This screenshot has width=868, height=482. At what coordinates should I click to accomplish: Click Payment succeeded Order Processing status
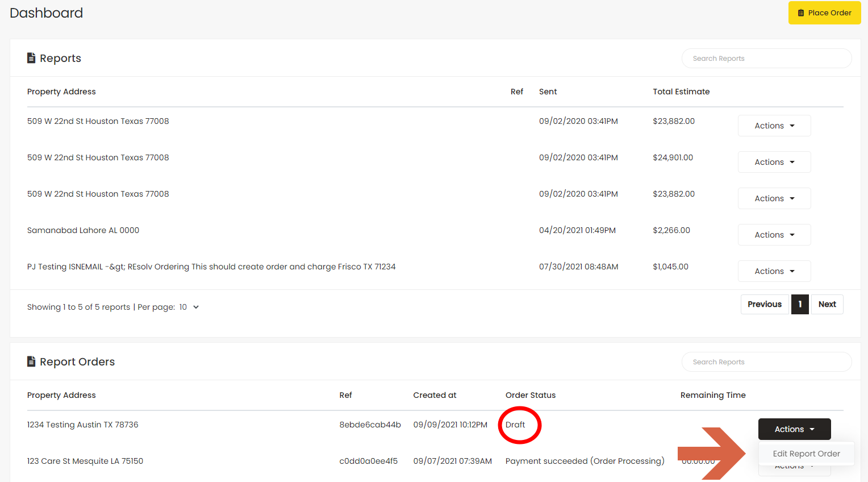[x=585, y=460]
